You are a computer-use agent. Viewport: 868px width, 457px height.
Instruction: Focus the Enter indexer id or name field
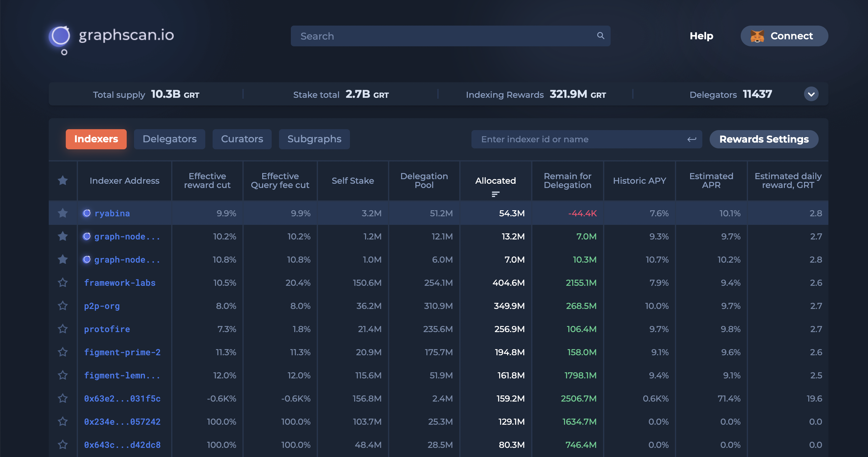pyautogui.click(x=576, y=139)
